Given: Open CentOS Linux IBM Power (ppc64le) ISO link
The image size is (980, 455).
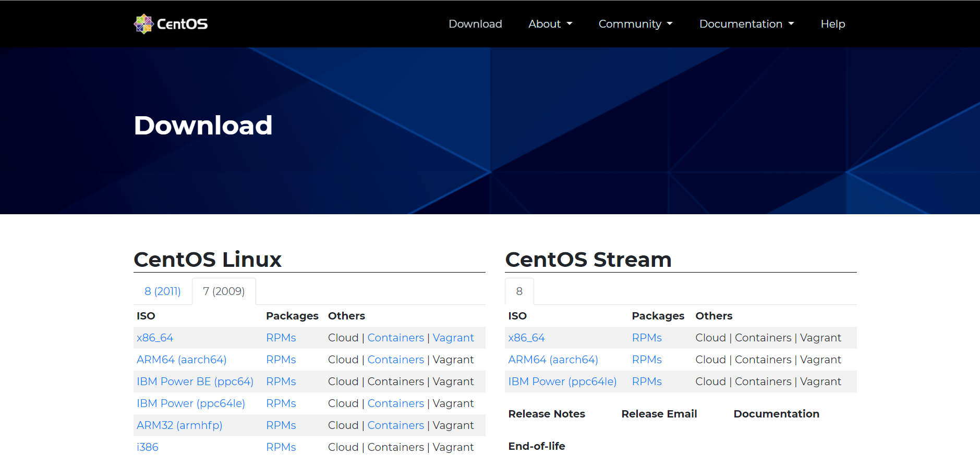Looking at the screenshot, I should pyautogui.click(x=191, y=403).
